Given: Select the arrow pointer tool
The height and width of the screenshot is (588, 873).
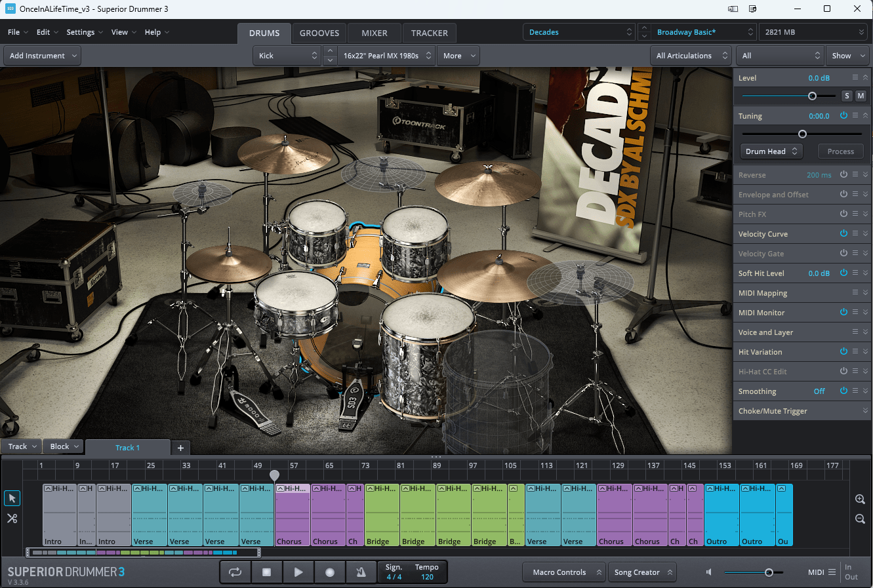Looking at the screenshot, I should [x=12, y=498].
